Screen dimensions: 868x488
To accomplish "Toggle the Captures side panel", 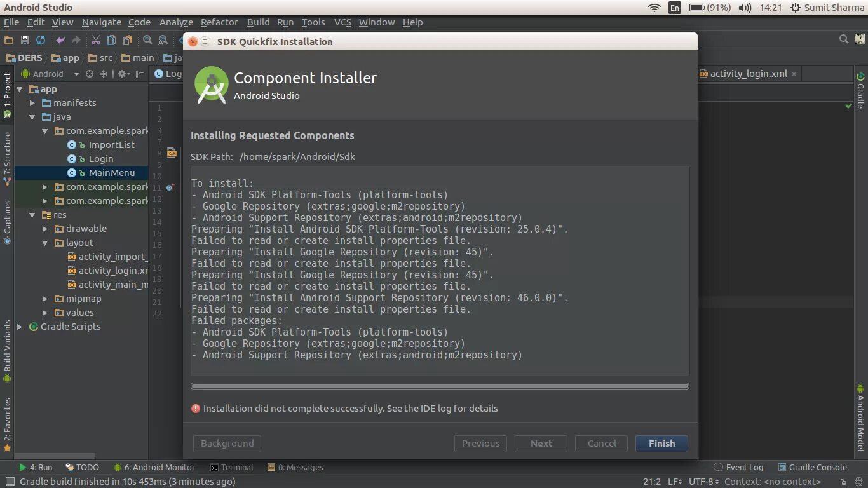I will pos(8,223).
